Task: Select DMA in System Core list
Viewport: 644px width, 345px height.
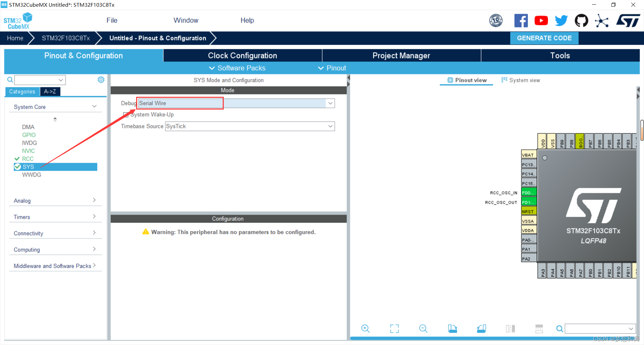Action: tap(28, 127)
